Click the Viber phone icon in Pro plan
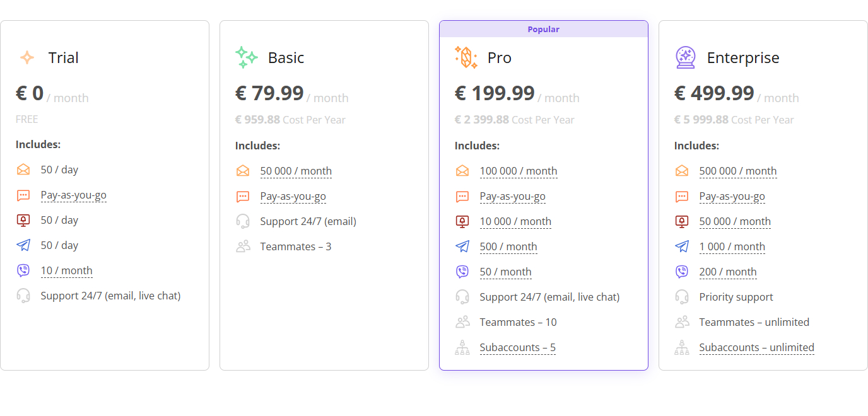 click(462, 272)
